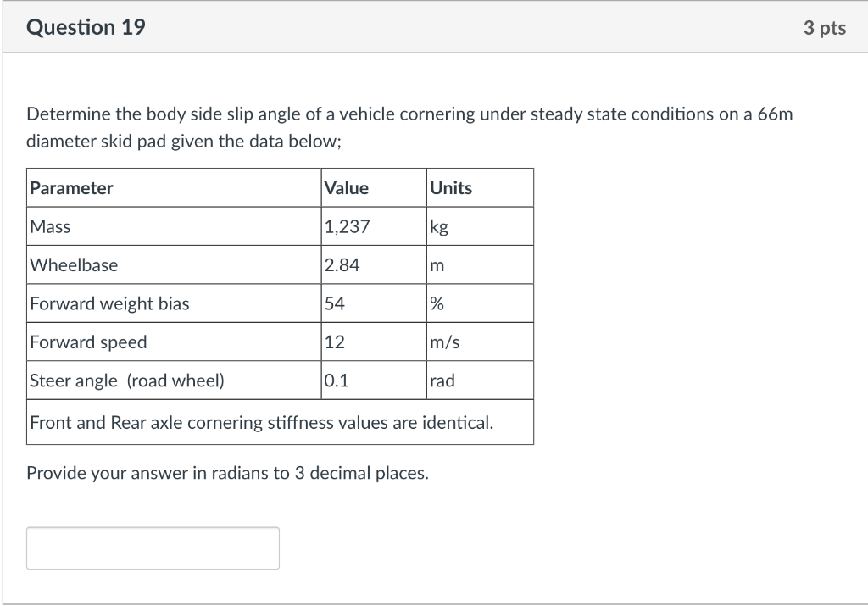Select the decimal places instruction text
868x606 pixels.
click(x=228, y=473)
